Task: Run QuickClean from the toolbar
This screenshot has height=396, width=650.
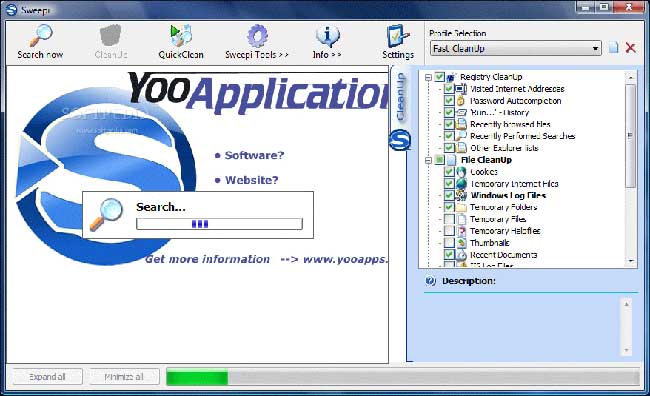Action: (x=181, y=36)
